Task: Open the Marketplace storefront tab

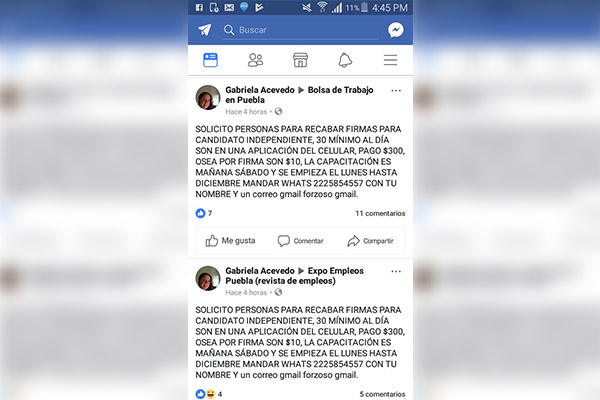Action: coord(300,60)
